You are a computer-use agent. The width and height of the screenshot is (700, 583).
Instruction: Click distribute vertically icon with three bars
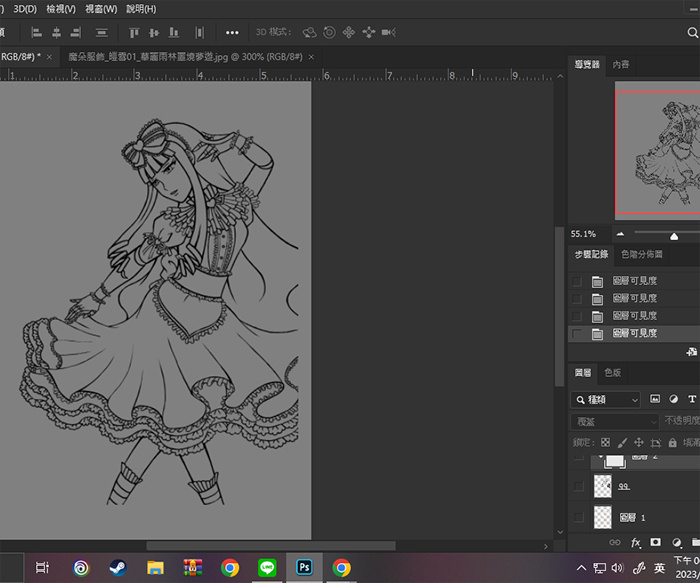click(x=102, y=33)
